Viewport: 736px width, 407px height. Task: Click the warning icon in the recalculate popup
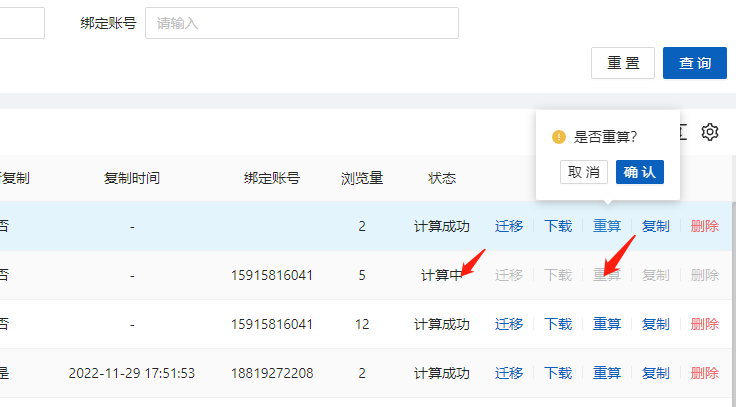[559, 137]
